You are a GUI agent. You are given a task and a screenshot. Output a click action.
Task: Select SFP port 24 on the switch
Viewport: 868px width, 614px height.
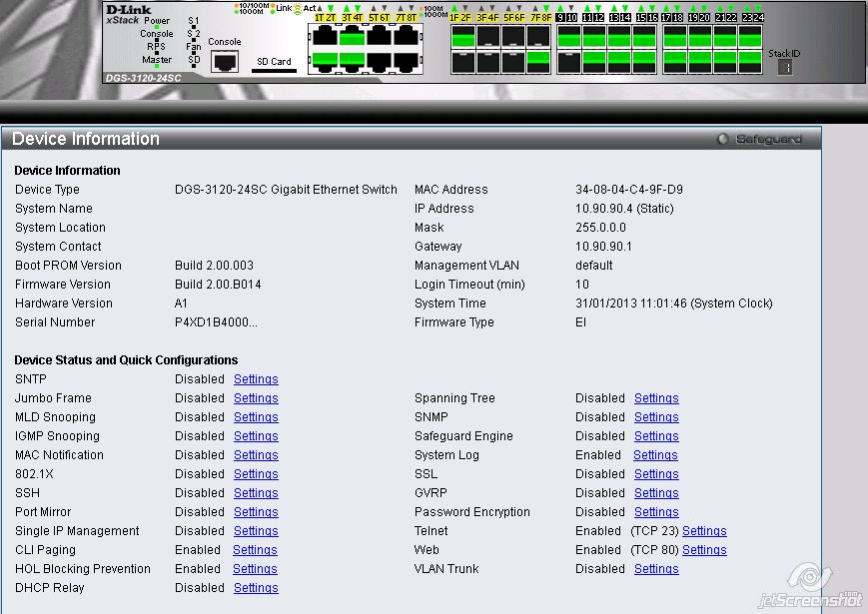751,61
